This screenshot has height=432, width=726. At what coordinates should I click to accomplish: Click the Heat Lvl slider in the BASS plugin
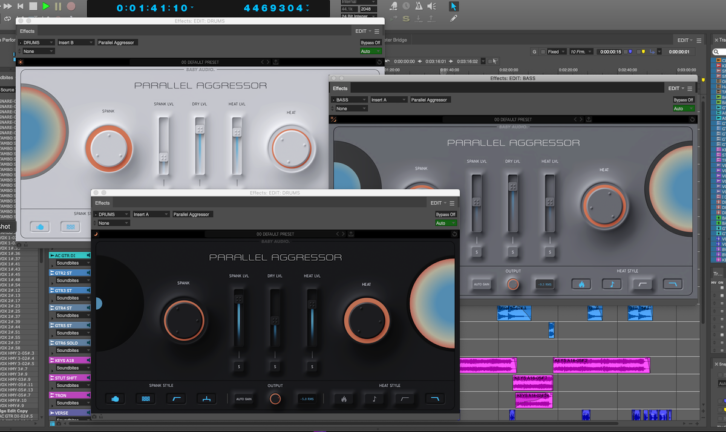pos(550,203)
